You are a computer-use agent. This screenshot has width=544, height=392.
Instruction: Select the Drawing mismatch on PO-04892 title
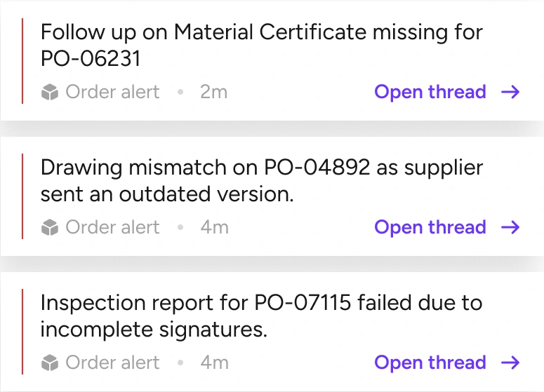click(261, 180)
